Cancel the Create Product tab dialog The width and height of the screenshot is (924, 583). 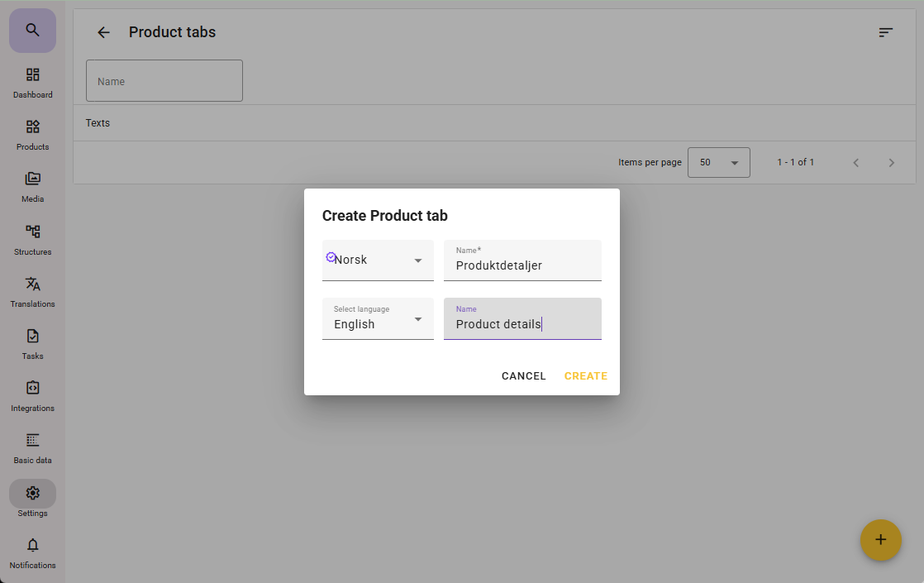coord(523,376)
